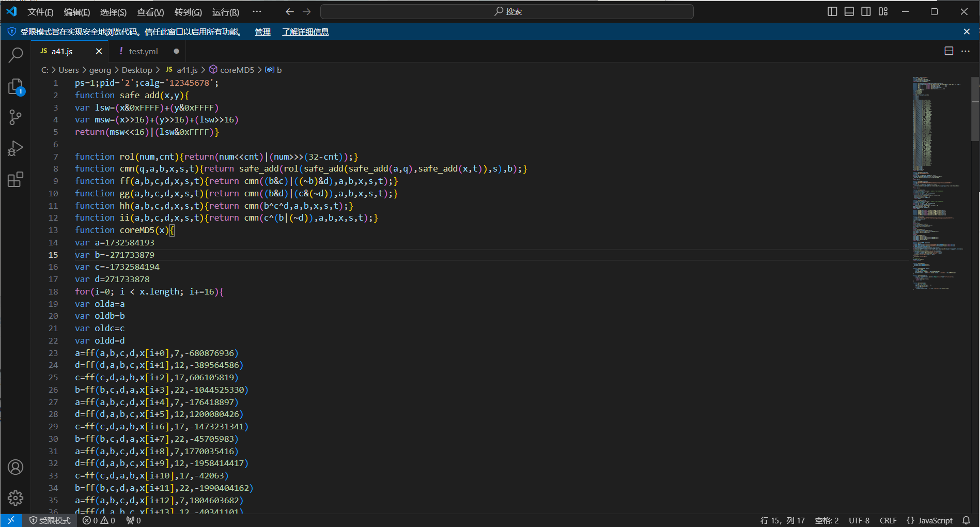
Task: Click line number 13
Action: (x=53, y=230)
